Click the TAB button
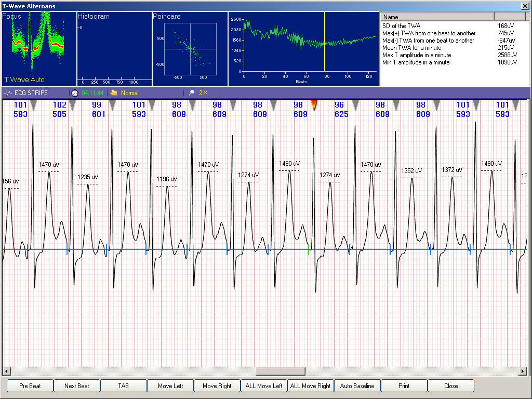The image size is (532, 399). (123, 386)
